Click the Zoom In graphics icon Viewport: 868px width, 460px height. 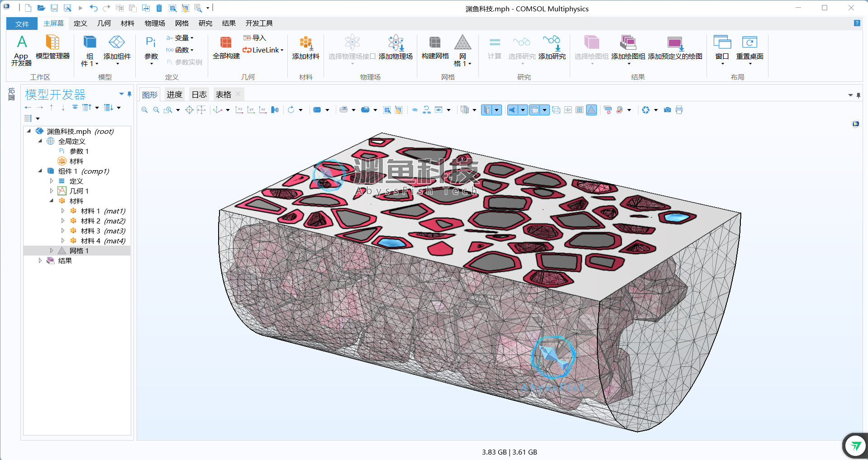[x=144, y=110]
